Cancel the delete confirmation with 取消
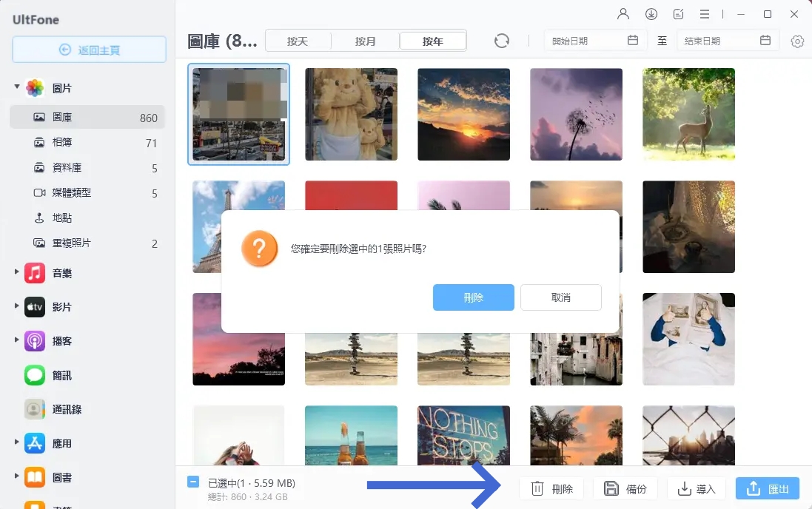The image size is (812, 509). [562, 297]
